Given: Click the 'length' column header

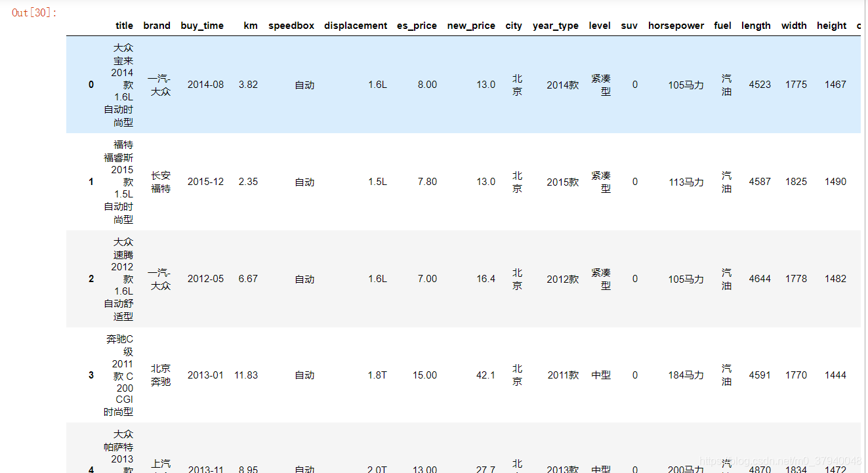Looking at the screenshot, I should point(756,26).
